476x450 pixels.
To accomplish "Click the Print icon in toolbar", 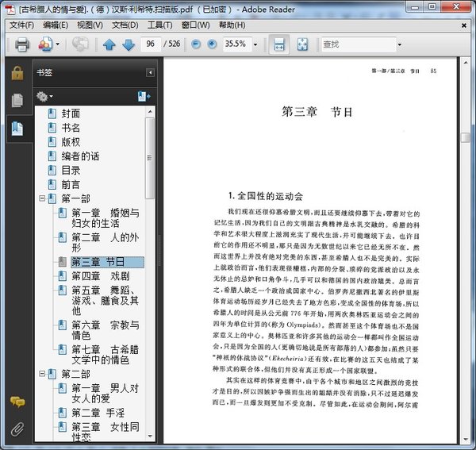I will pos(22,44).
